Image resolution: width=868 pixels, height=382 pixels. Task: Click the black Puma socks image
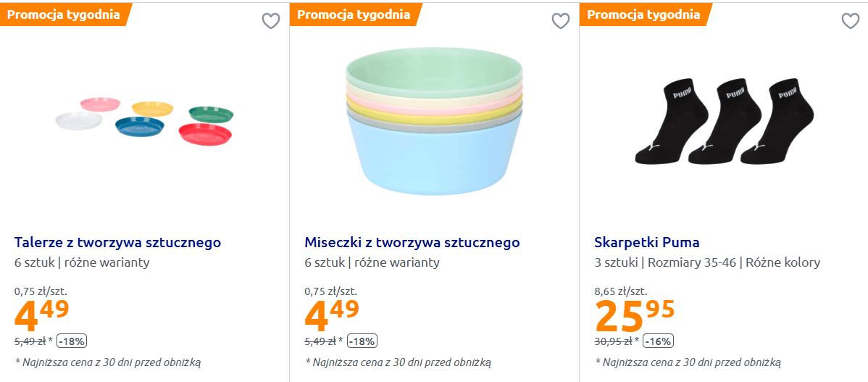coord(725,121)
